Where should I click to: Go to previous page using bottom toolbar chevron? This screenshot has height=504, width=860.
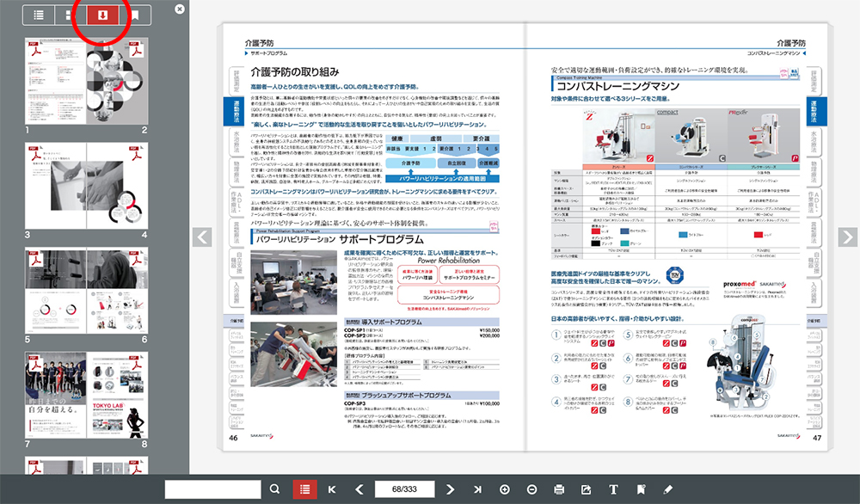[x=359, y=489]
